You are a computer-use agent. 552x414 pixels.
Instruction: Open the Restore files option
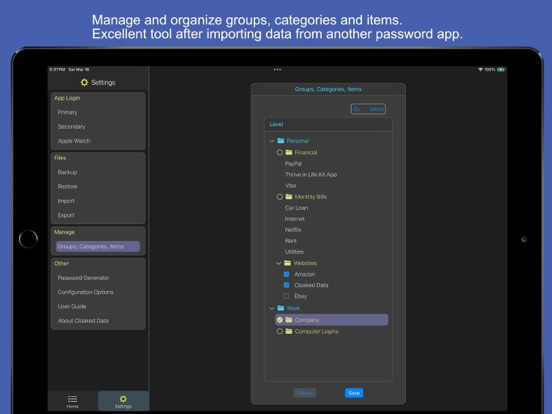(x=67, y=186)
